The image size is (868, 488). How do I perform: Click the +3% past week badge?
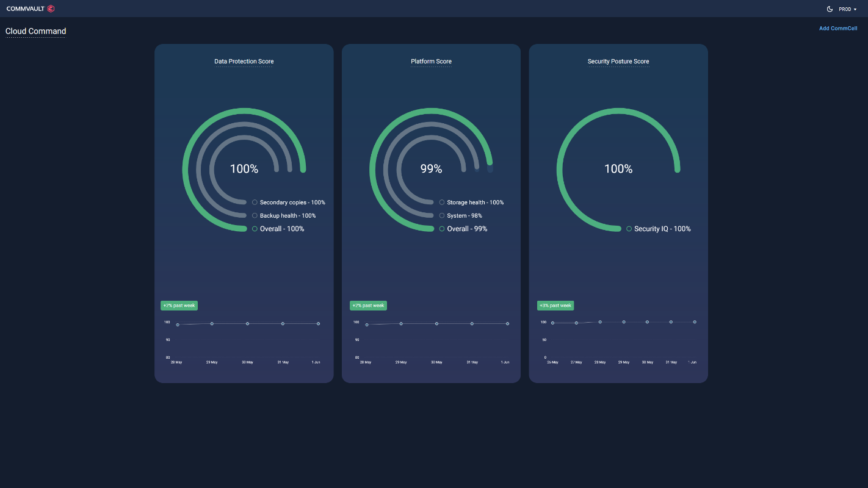point(555,306)
